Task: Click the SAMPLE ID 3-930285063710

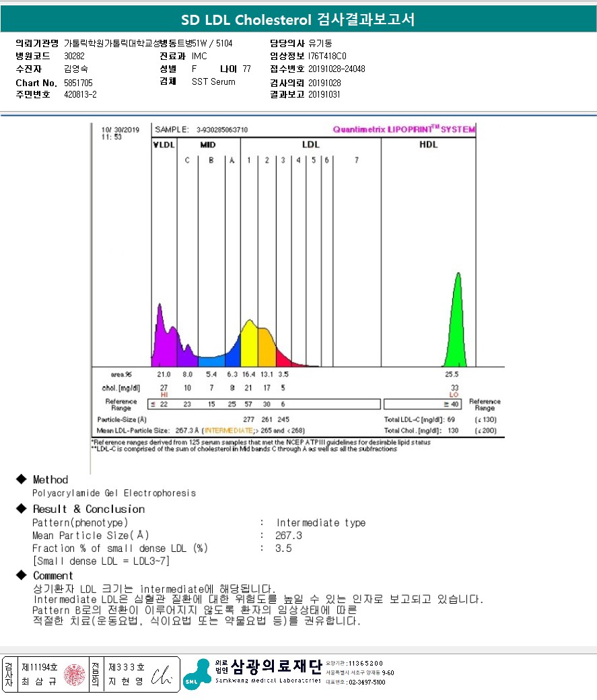Action: point(222,130)
